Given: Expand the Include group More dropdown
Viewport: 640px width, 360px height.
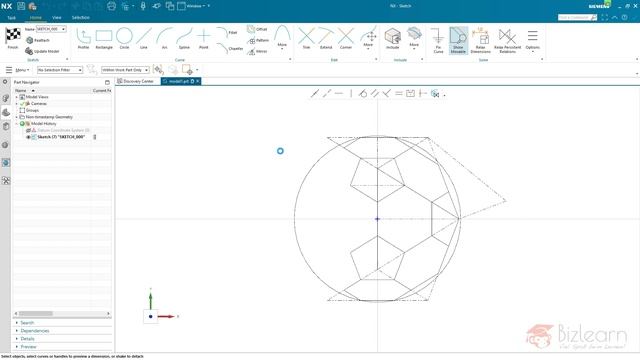Looking at the screenshot, I should coord(414,39).
